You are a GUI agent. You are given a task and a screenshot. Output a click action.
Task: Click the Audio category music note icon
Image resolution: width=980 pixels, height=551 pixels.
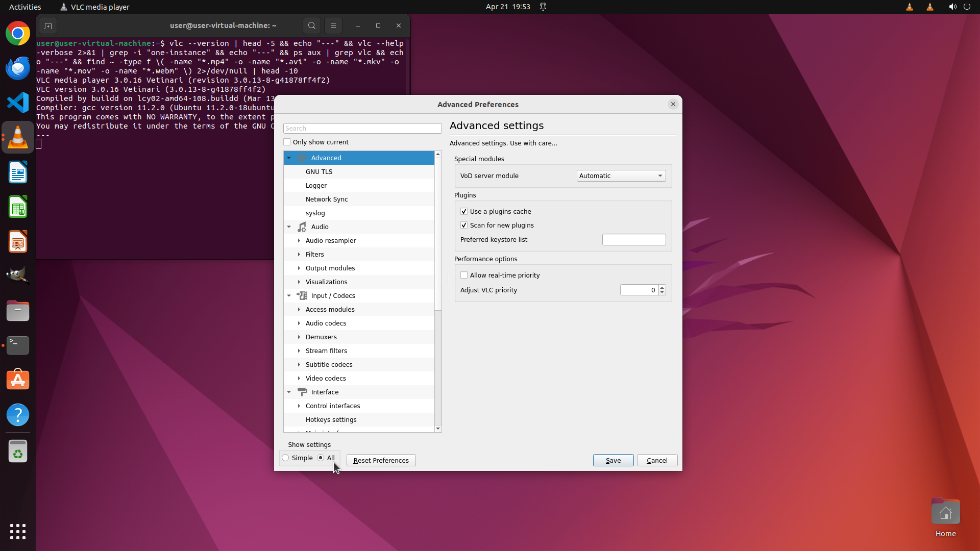pyautogui.click(x=302, y=227)
